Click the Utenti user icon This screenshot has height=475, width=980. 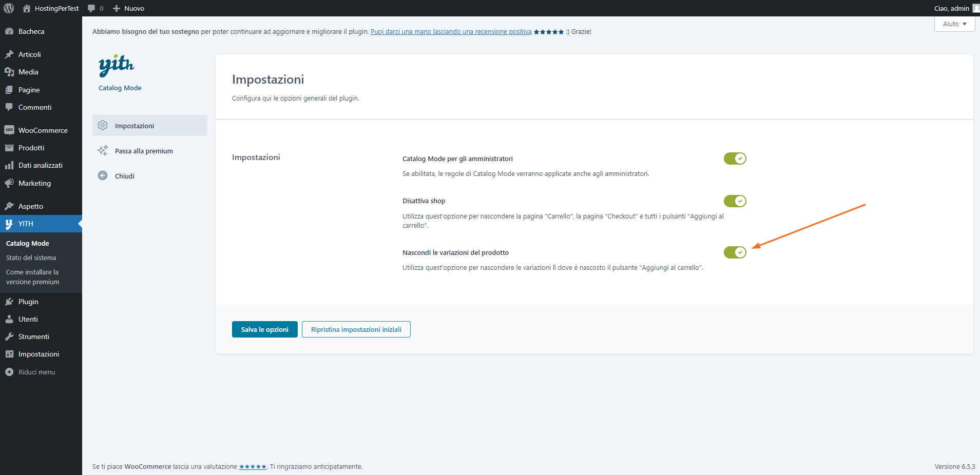click(x=9, y=319)
